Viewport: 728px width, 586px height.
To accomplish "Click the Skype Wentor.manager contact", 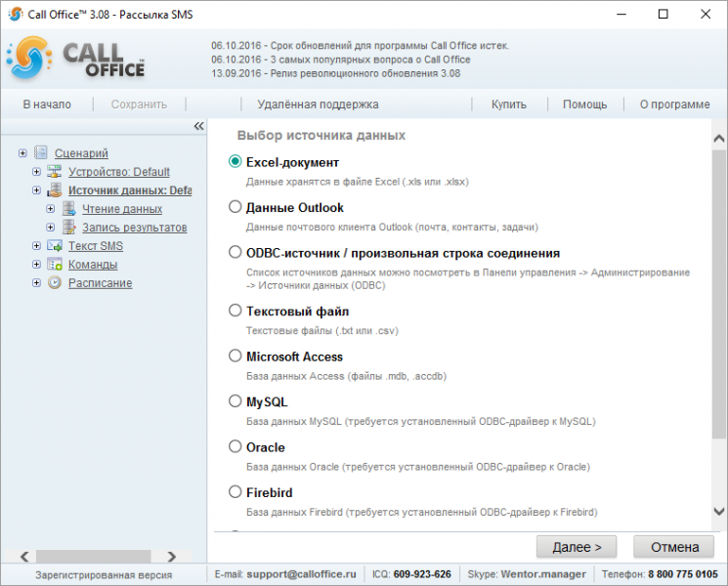I will 543,574.
